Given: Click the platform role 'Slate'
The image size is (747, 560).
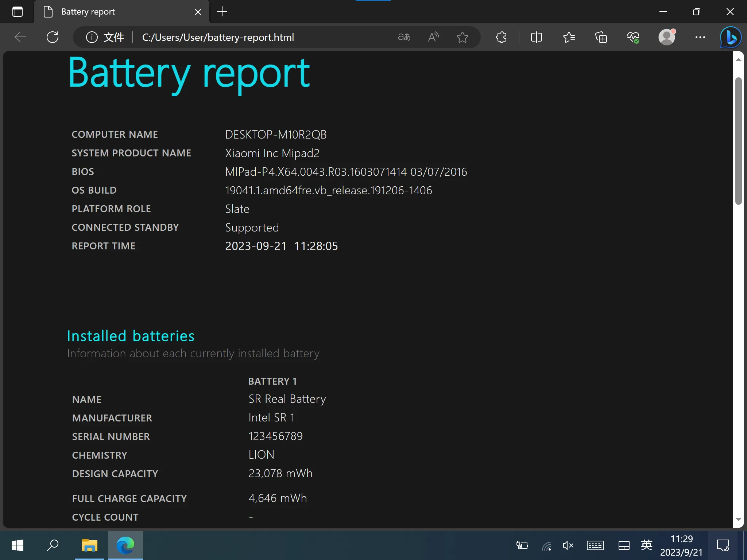Looking at the screenshot, I should pyautogui.click(x=237, y=209).
